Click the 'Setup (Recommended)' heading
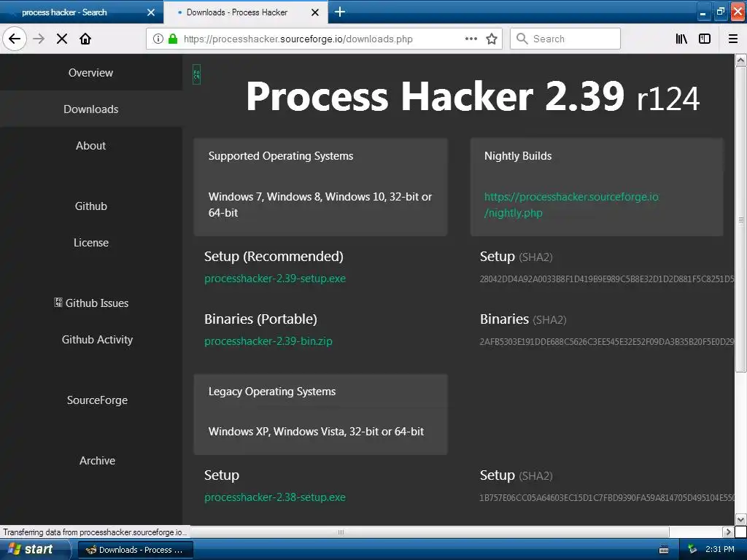747x560 pixels. point(274,256)
